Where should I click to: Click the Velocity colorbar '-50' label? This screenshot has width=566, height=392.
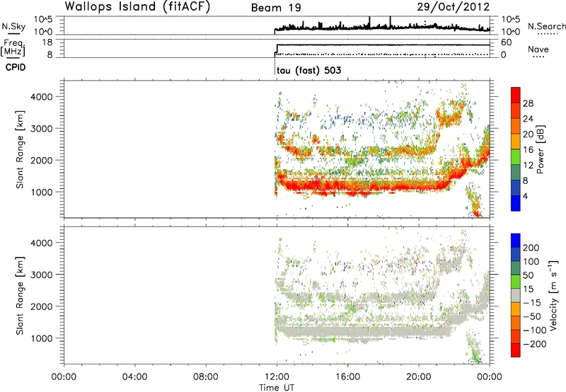click(532, 316)
